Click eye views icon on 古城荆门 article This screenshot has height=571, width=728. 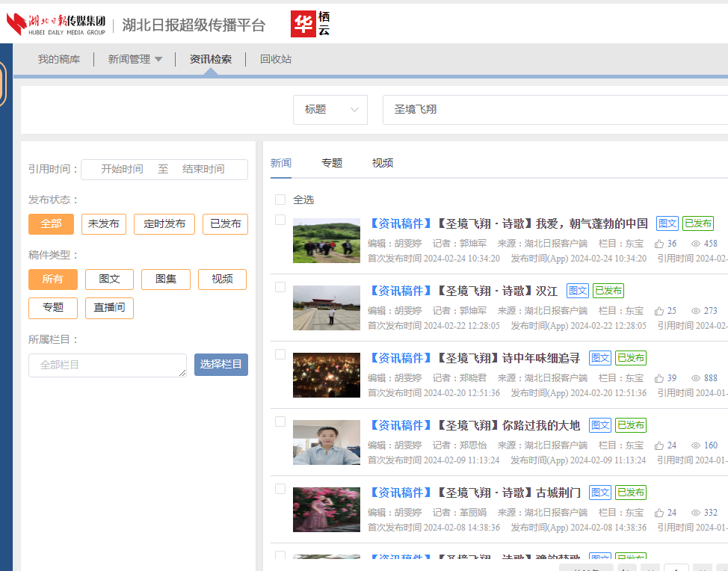click(x=696, y=513)
